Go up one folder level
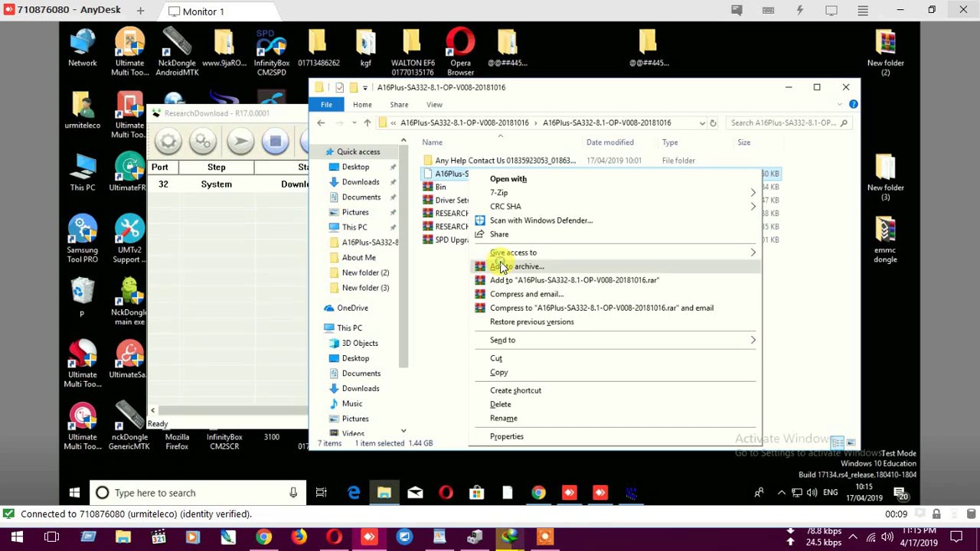Viewport: 980px width, 551px height. pos(367,122)
